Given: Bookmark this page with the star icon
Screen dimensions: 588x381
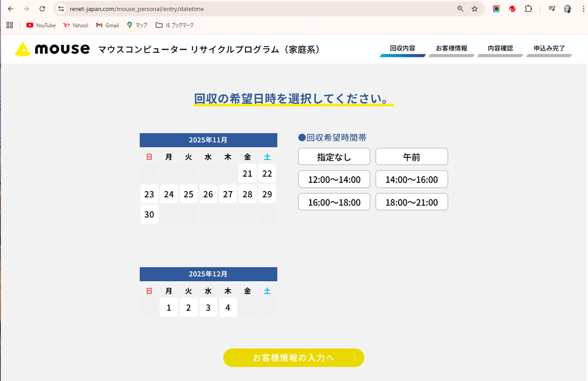Looking at the screenshot, I should click(x=475, y=9).
